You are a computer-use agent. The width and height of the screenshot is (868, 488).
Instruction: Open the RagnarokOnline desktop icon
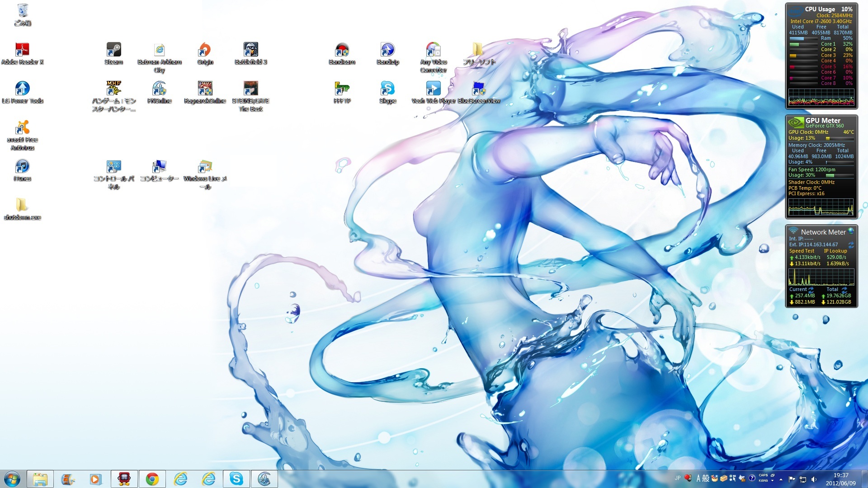click(x=205, y=89)
